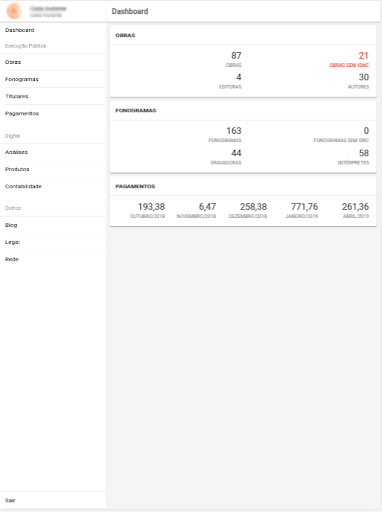Click the 30 Autores count

pos(364,77)
